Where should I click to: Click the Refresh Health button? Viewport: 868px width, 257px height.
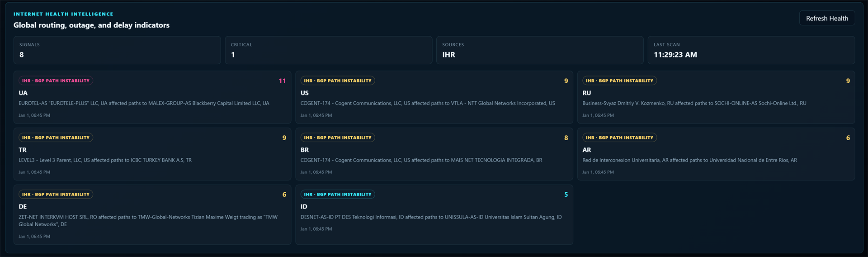coord(827,18)
